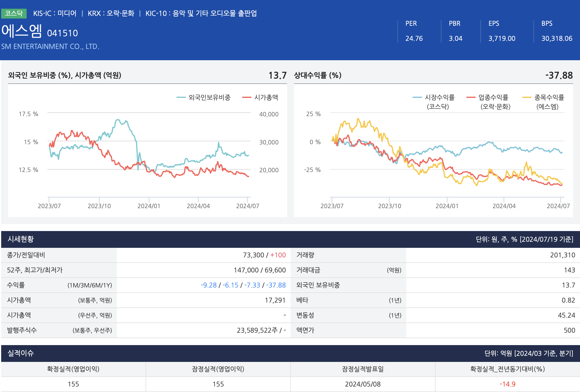Click the 2023/10 marker on relative-return chart
Image resolution: width=580 pixels, height=392 pixels.
pyautogui.click(x=390, y=206)
